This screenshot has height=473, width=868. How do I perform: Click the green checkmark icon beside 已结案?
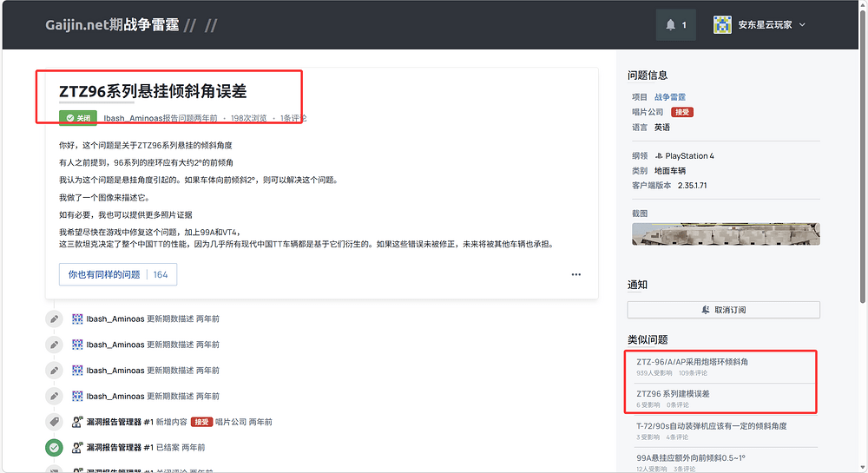pos(55,448)
